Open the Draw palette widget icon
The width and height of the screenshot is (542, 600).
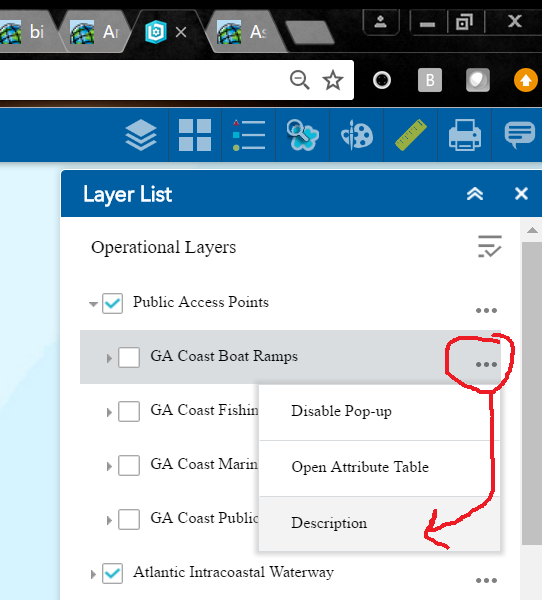pos(357,135)
